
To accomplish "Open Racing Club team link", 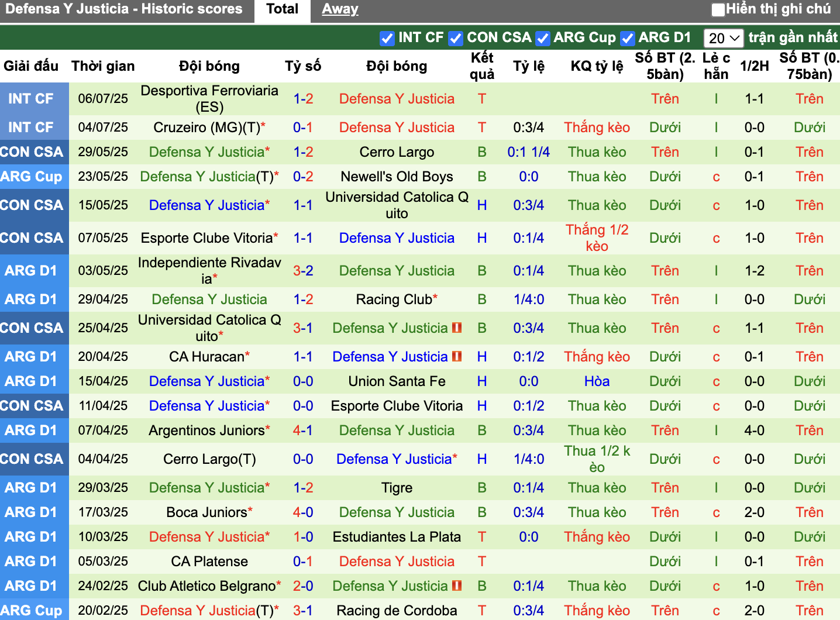I will [x=394, y=299].
